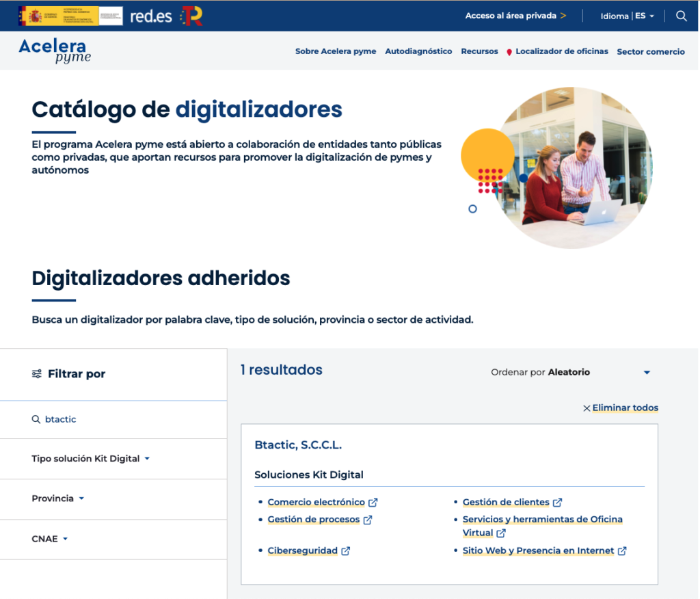This screenshot has height=599, width=700.
Task: Click the Acceso al área privada link
Action: 511,15
